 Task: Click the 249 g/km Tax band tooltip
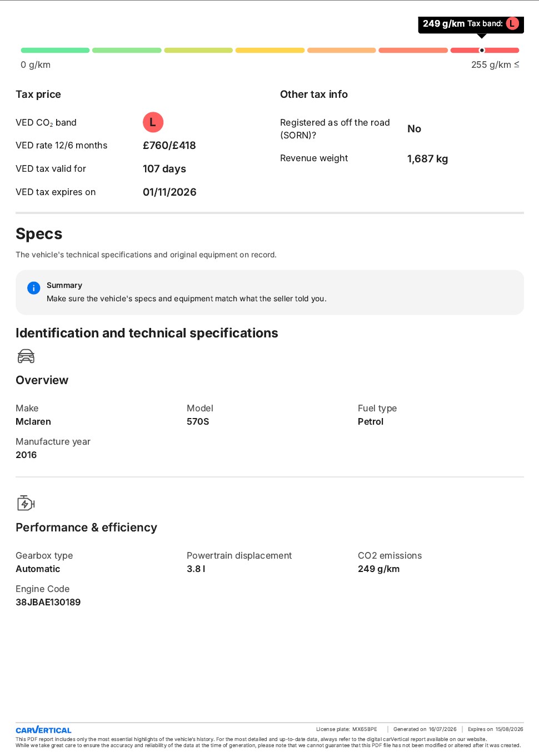[471, 24]
